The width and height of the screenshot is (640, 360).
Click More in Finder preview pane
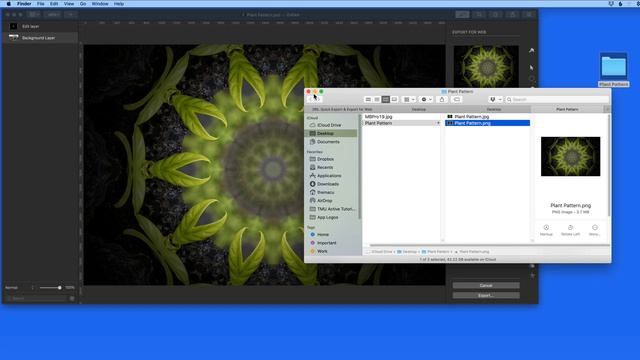click(x=594, y=230)
